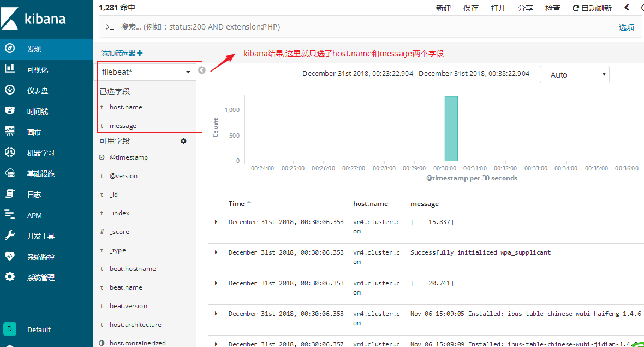Expand the ibus-table-chinese-wubi-haifeng log row
The height and width of the screenshot is (347, 644).
click(x=216, y=314)
